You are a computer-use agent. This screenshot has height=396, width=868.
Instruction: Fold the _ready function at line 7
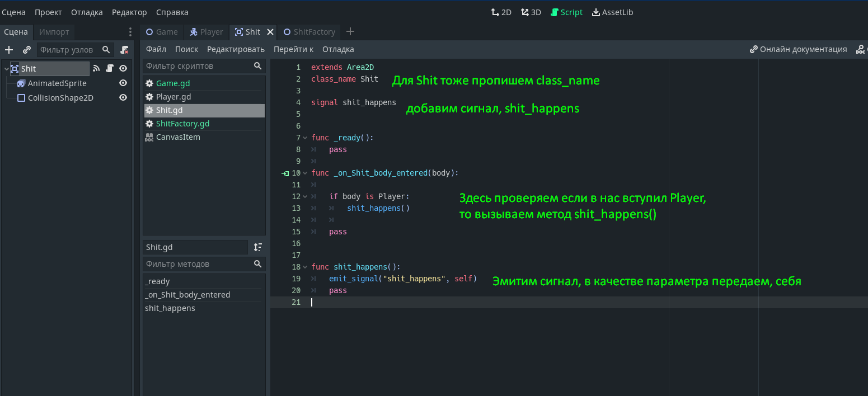pyautogui.click(x=305, y=138)
